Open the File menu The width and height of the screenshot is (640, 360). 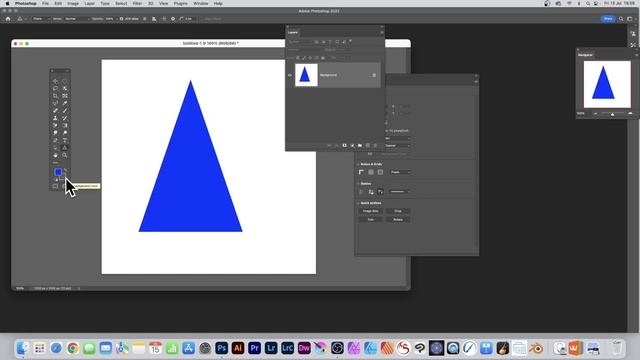coord(45,3)
